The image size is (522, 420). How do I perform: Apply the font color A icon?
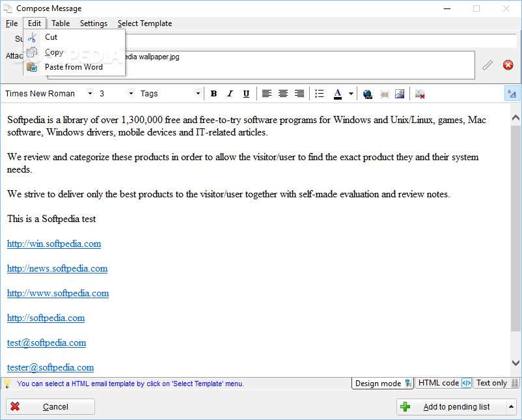tap(338, 94)
